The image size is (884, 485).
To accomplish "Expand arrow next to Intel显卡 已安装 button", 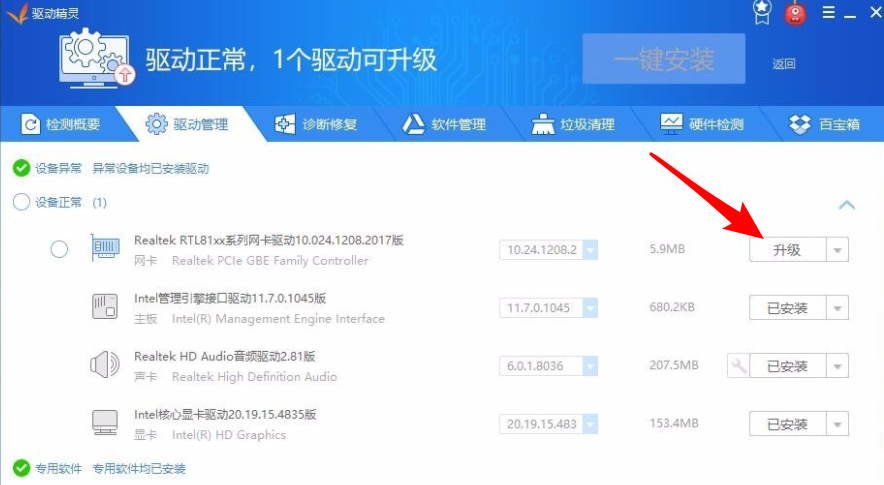I will click(x=837, y=424).
